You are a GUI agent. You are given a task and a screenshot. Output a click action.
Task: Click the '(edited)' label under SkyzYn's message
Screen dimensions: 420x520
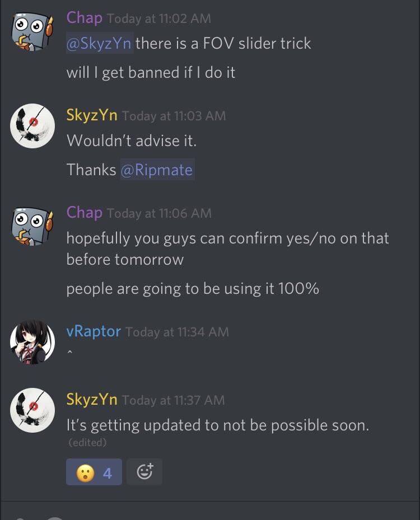coord(87,442)
